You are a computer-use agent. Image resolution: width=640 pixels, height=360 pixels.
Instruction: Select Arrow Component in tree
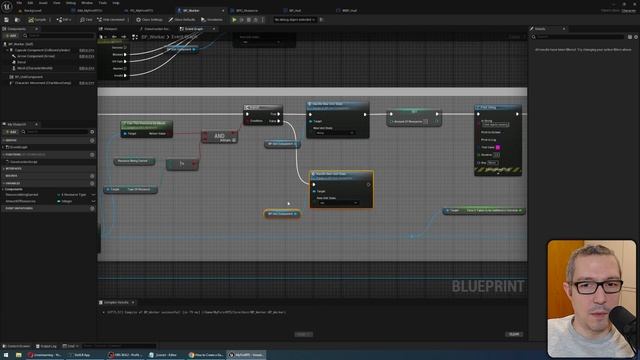36,56
